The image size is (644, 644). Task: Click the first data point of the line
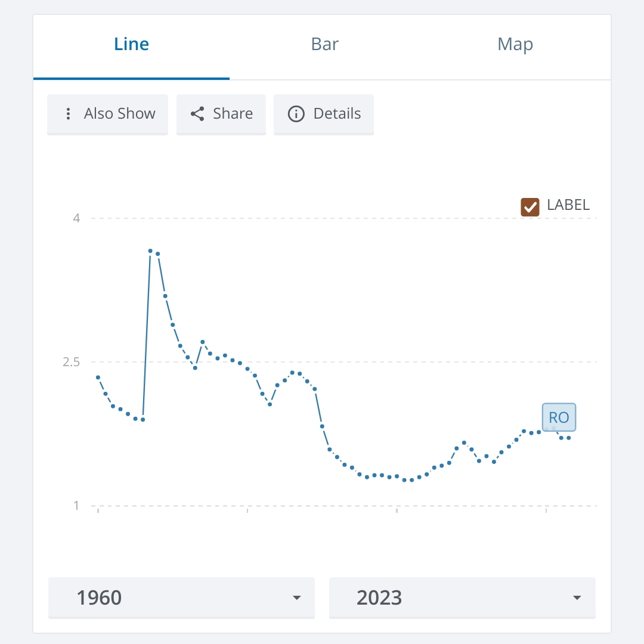(x=98, y=377)
